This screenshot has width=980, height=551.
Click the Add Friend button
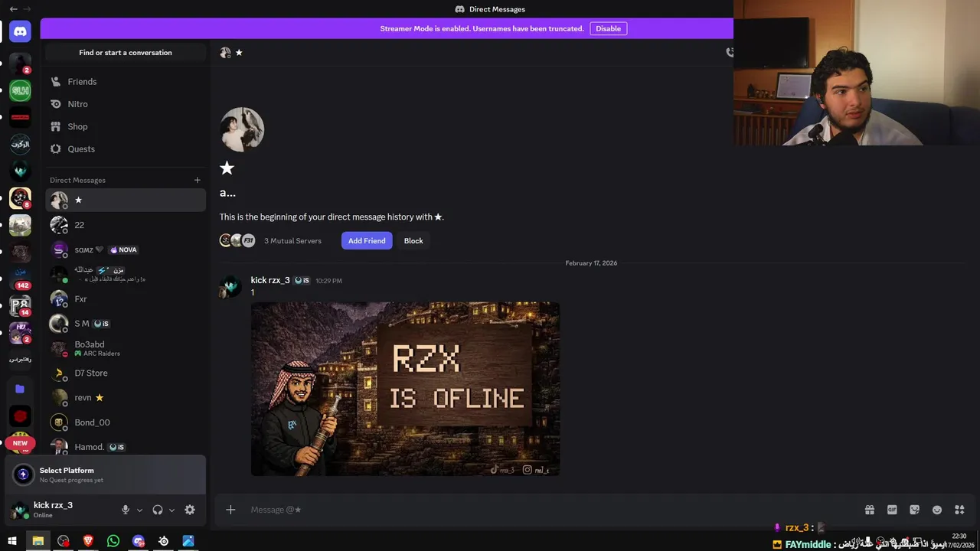(367, 240)
